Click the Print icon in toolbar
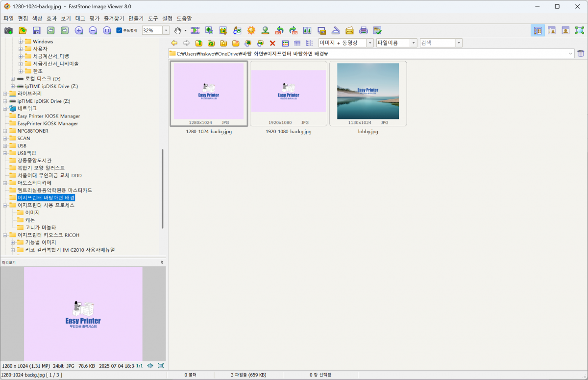Image resolution: width=588 pixels, height=380 pixels. [363, 30]
